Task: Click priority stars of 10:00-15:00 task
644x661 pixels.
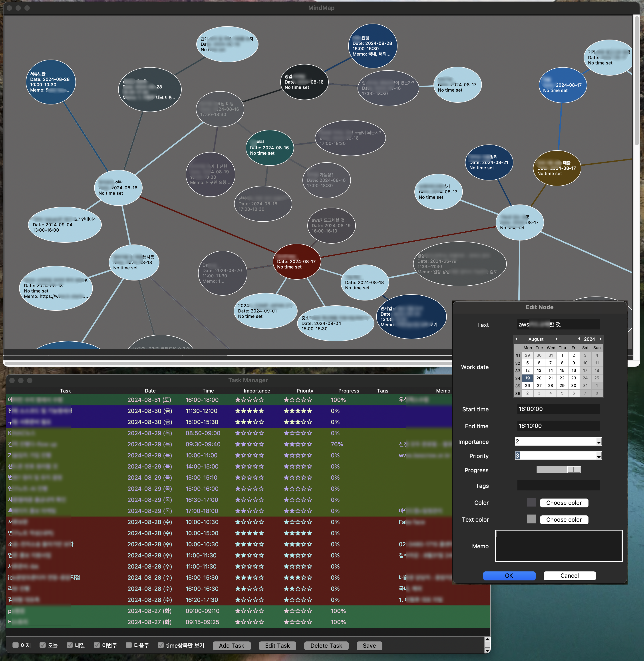Action: tap(298, 533)
